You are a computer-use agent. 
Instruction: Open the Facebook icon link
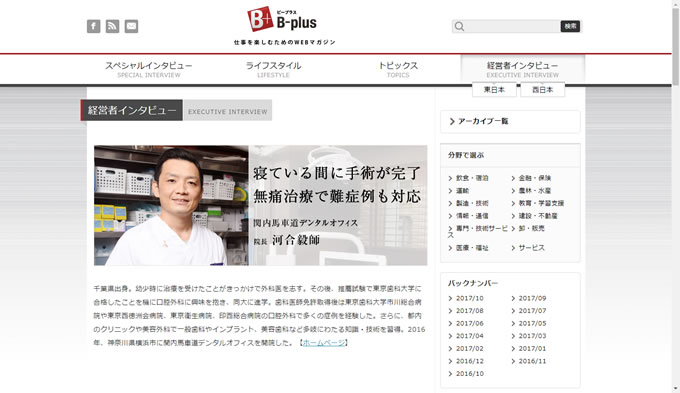[x=93, y=26]
